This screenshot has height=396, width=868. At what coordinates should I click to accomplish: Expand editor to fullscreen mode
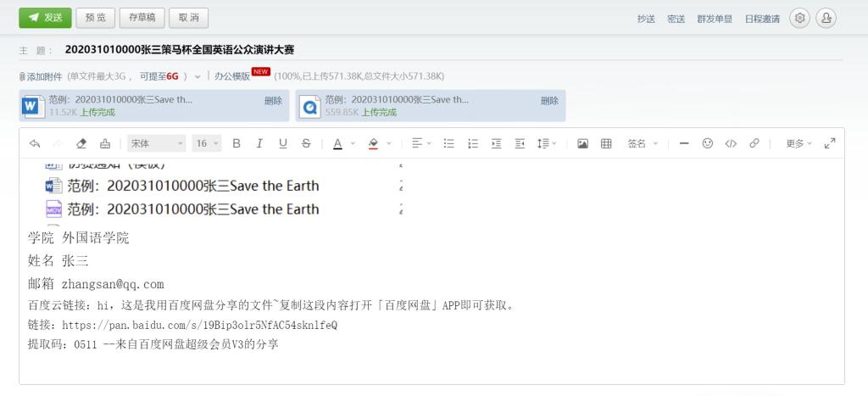click(x=830, y=143)
